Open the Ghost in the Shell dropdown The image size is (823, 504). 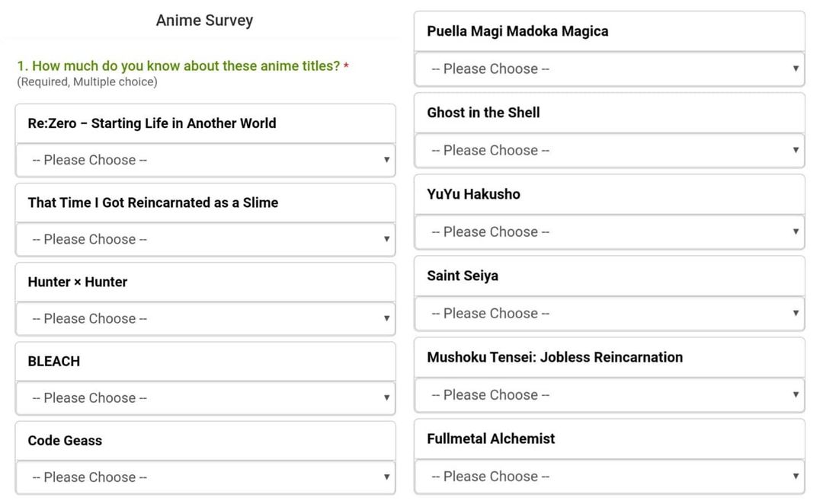click(x=608, y=150)
